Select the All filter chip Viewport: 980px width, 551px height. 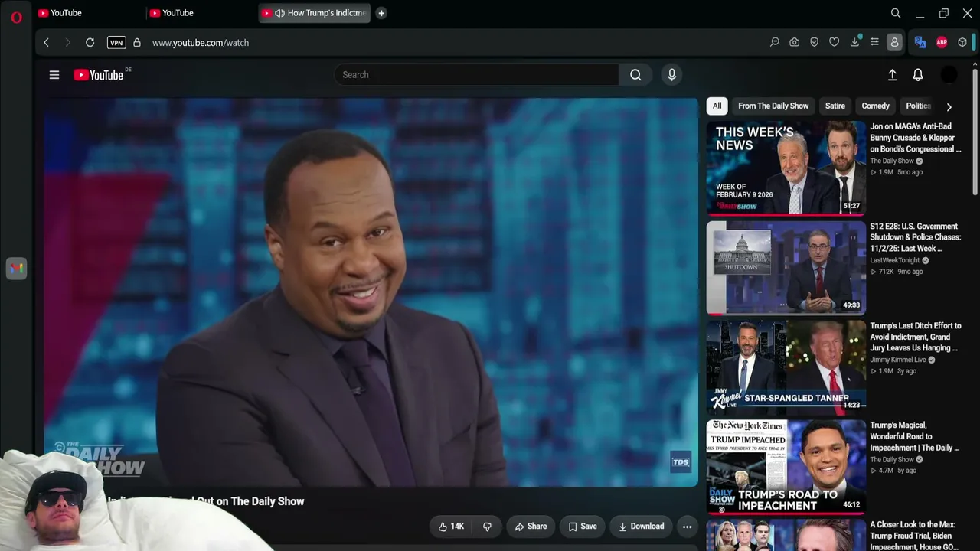click(x=717, y=106)
